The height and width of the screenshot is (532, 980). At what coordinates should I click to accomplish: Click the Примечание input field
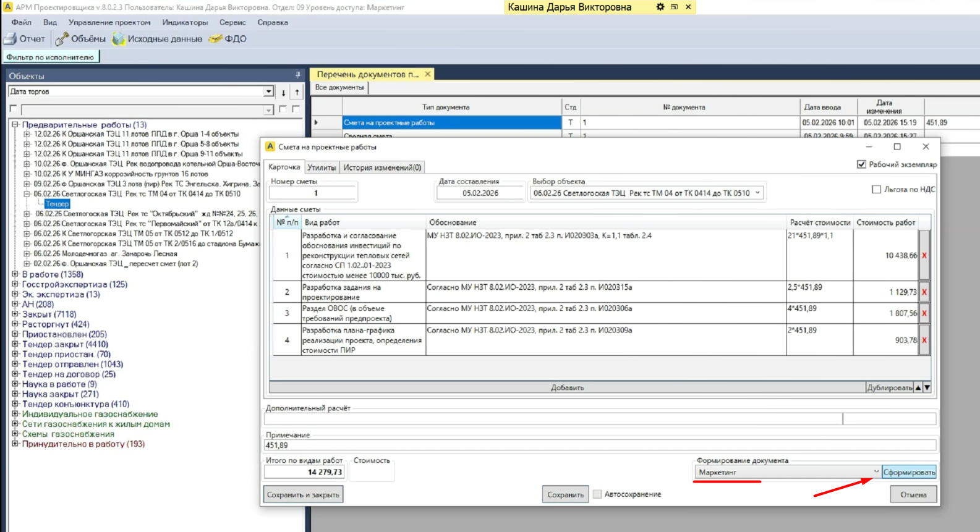pos(600,445)
